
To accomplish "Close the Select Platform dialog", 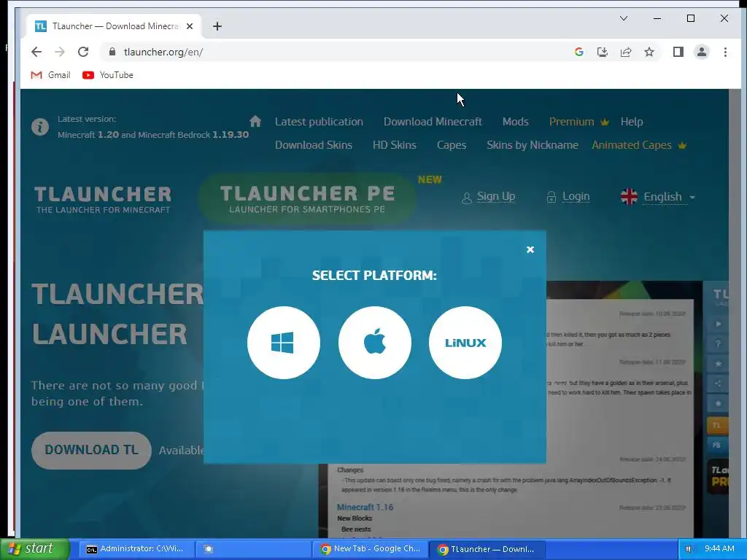I will (x=530, y=249).
